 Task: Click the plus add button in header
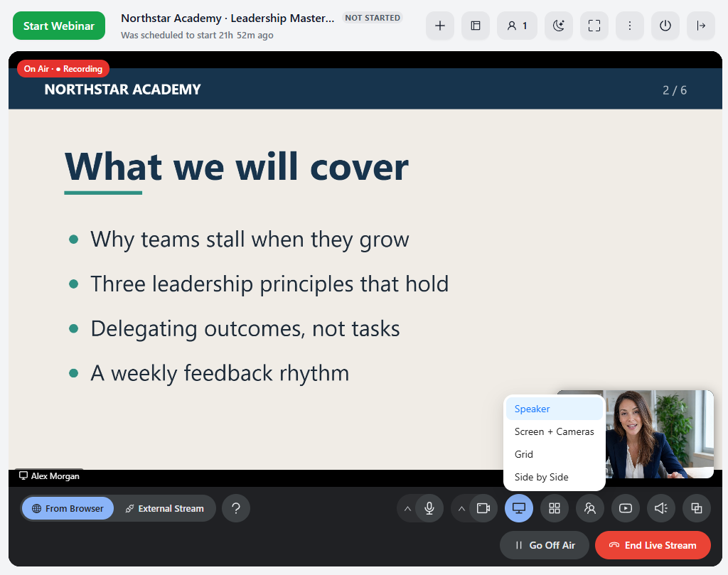click(439, 26)
